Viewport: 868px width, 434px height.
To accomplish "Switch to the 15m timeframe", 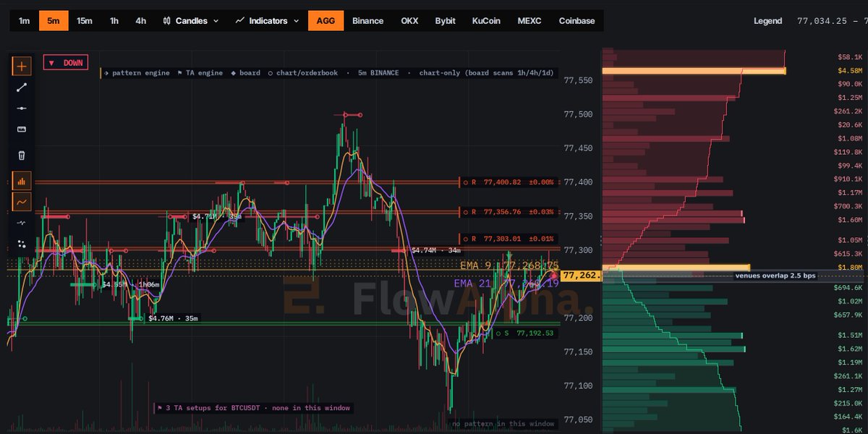I will tap(85, 21).
